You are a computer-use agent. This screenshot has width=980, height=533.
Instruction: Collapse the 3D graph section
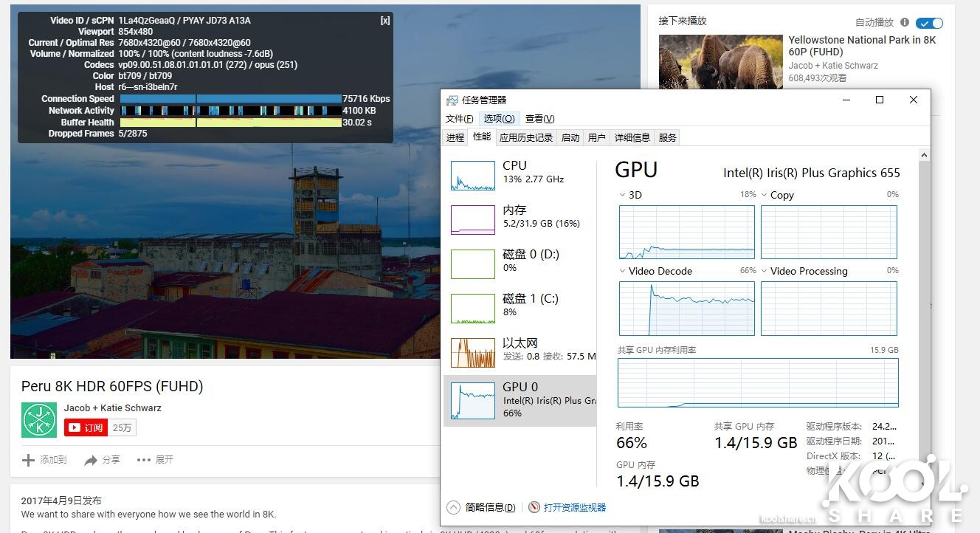[624, 195]
